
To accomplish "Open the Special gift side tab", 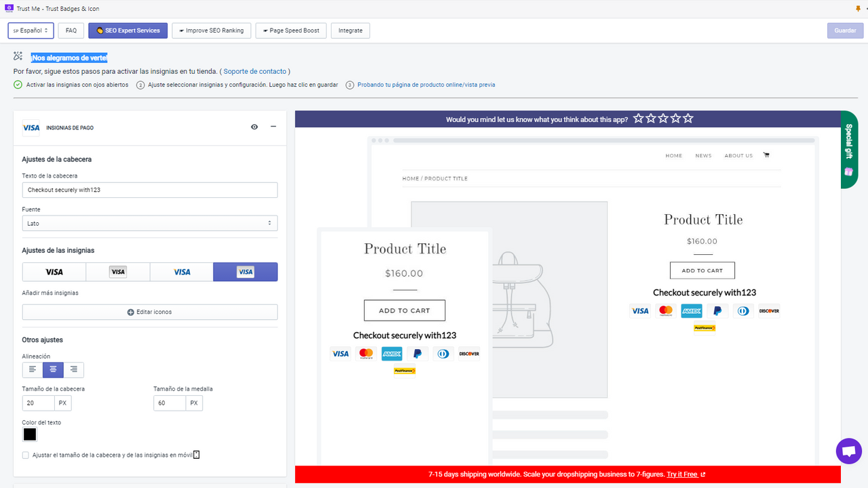I will [849, 150].
